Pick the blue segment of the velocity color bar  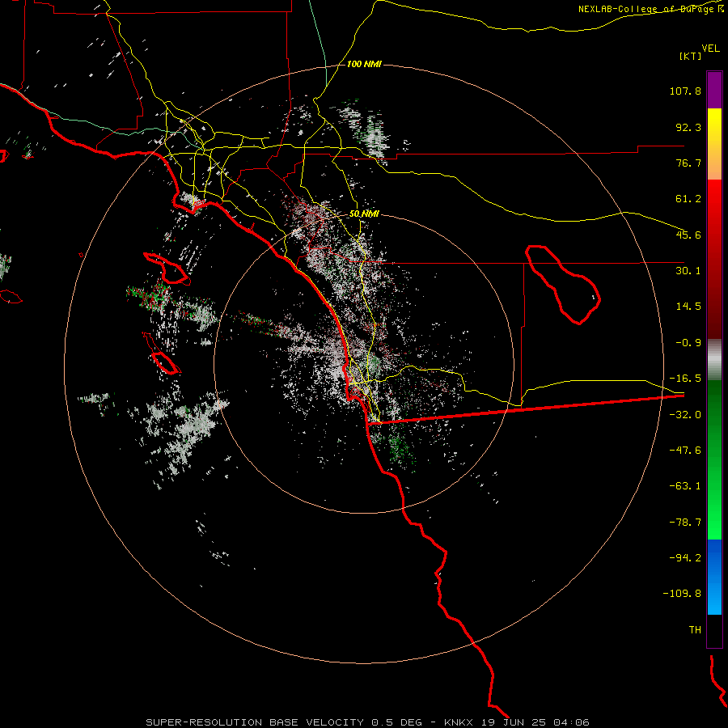[x=714, y=577]
